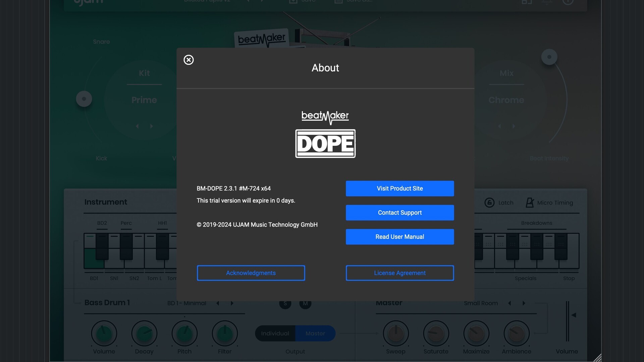Trigger the BD2 black key

102,247
